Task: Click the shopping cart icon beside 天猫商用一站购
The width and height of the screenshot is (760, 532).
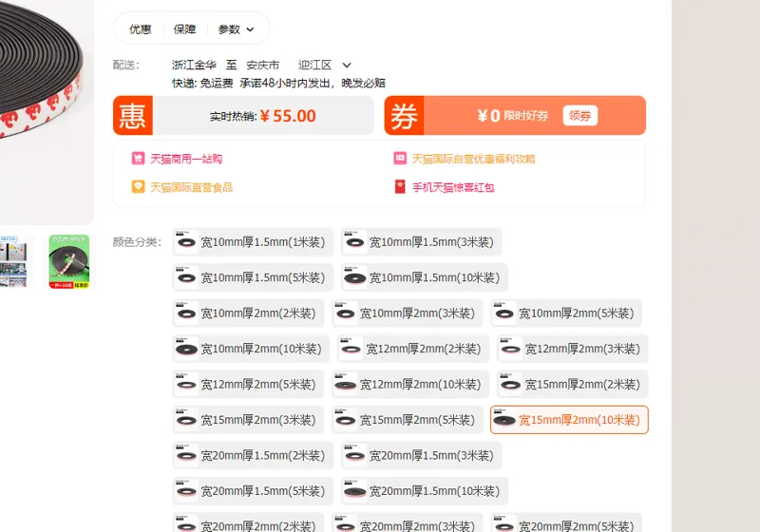Action: [138, 159]
